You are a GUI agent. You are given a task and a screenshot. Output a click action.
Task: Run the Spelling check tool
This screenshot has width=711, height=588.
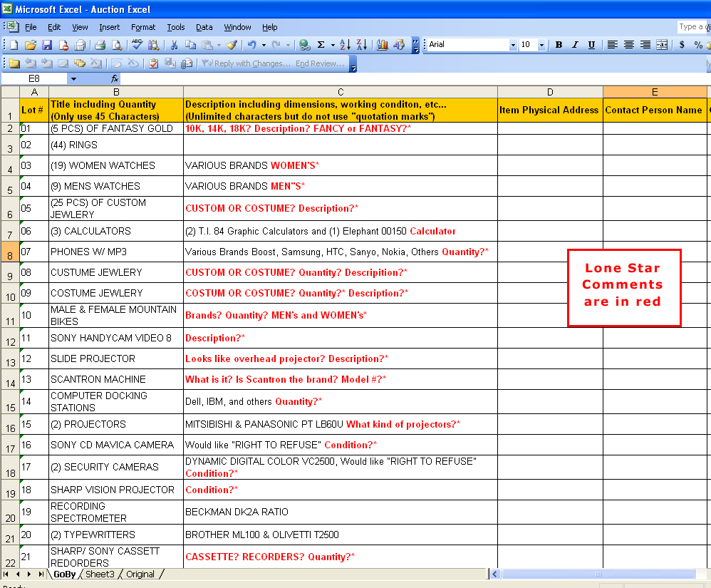click(137, 45)
